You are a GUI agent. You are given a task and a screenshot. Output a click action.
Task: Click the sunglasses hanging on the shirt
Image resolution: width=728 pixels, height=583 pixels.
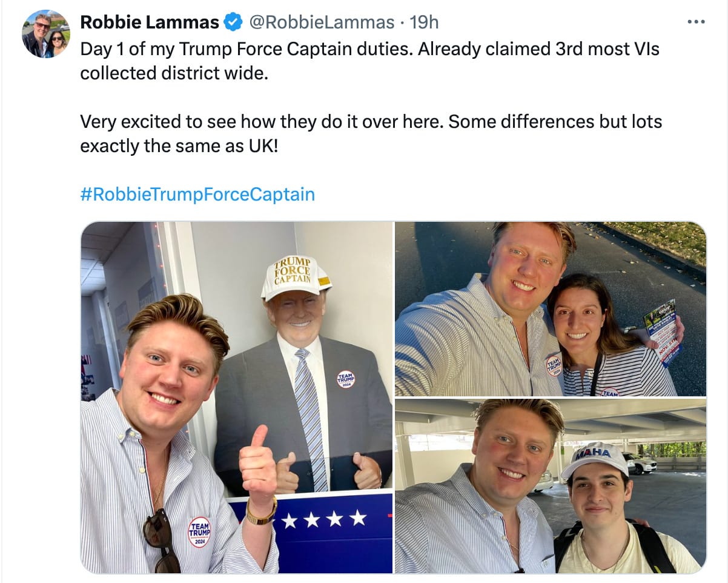click(160, 538)
